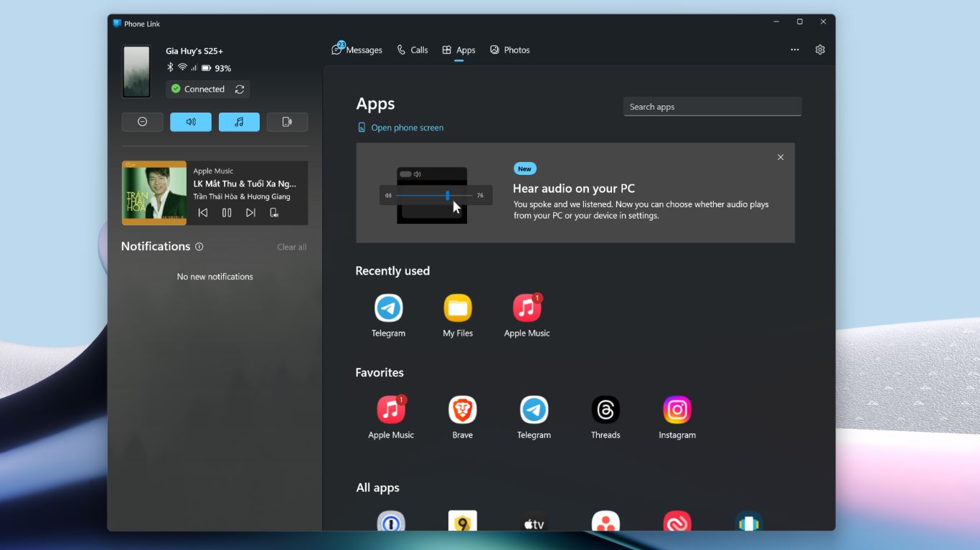Image resolution: width=980 pixels, height=550 pixels.
Task: Click the refresh connection icon
Action: [240, 90]
